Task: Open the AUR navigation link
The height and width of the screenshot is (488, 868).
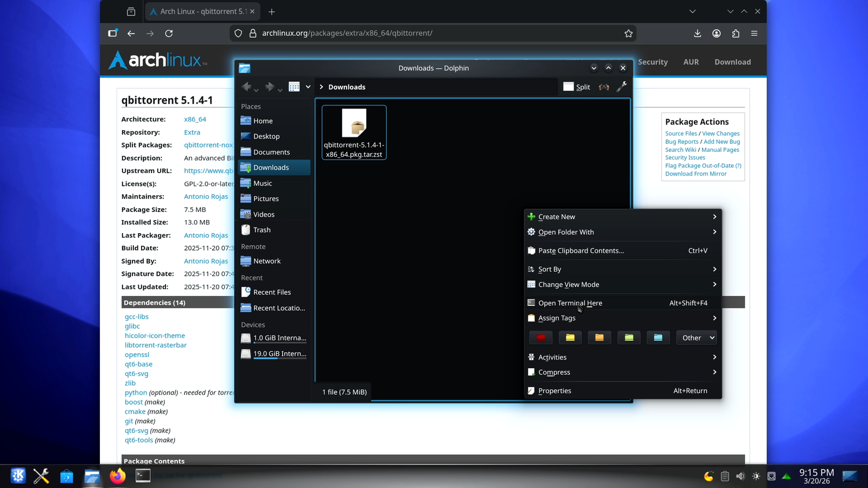Action: point(691,62)
